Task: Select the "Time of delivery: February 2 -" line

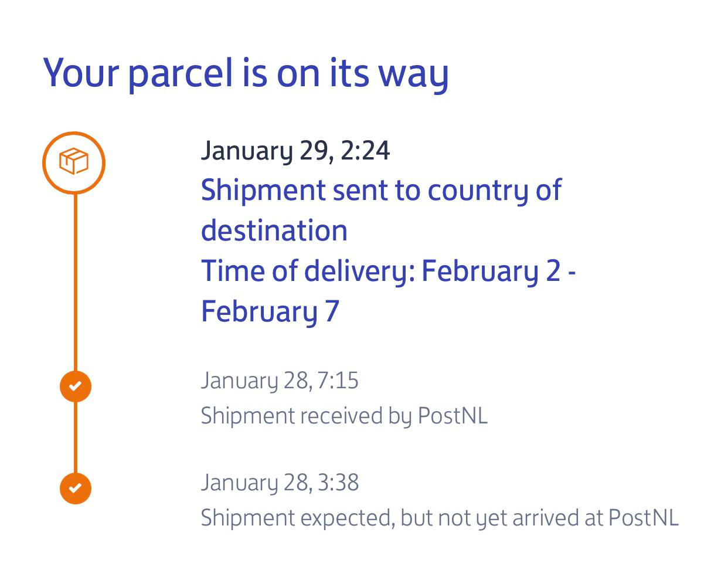Action: coord(388,271)
